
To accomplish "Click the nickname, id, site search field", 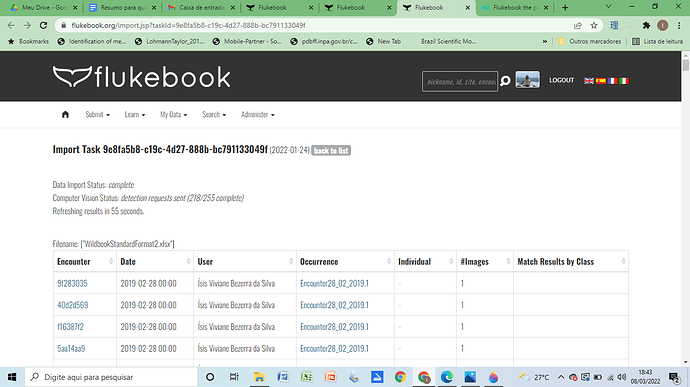I will pyautogui.click(x=460, y=81).
